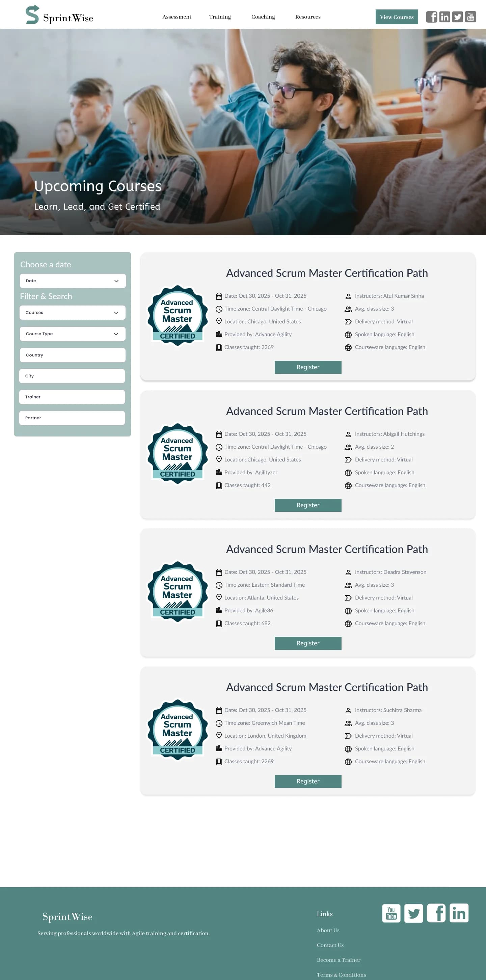Viewport: 486px width, 980px height.
Task: Click location pin icon next to Atlanta, United States
Action: 219,597
